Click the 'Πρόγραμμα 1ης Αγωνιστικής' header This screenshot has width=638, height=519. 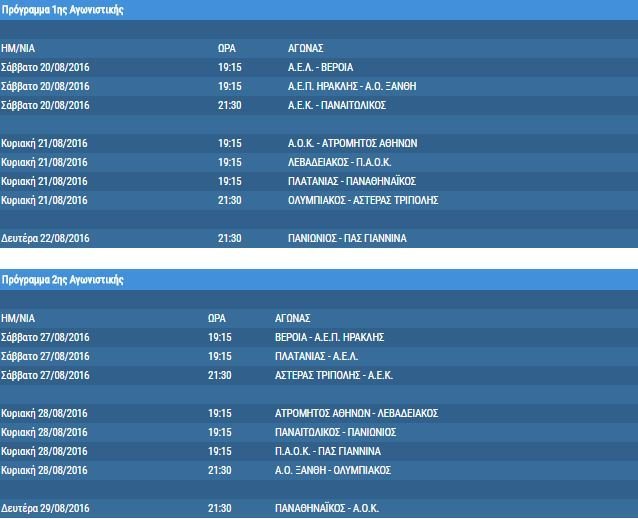coord(62,10)
